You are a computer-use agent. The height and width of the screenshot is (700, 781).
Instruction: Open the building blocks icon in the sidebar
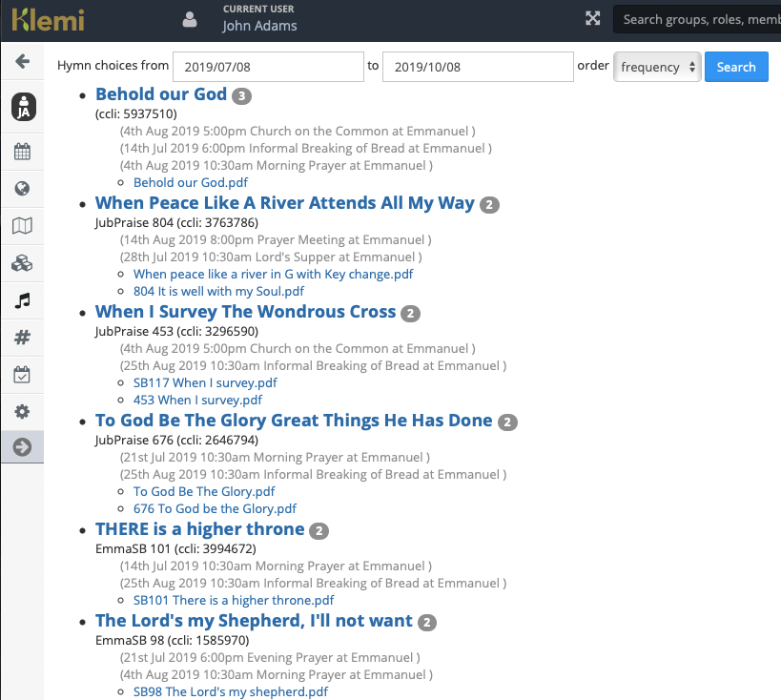pyautogui.click(x=22, y=262)
